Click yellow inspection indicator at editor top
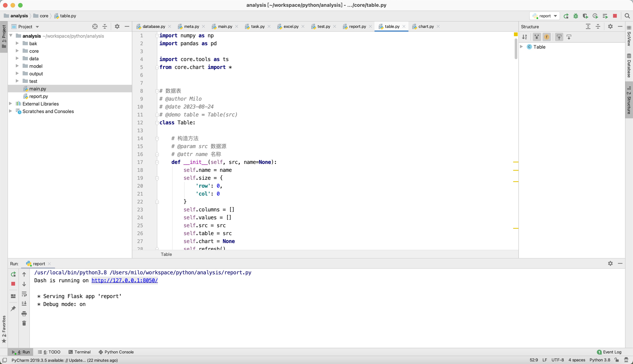633x364 pixels. (x=516, y=34)
